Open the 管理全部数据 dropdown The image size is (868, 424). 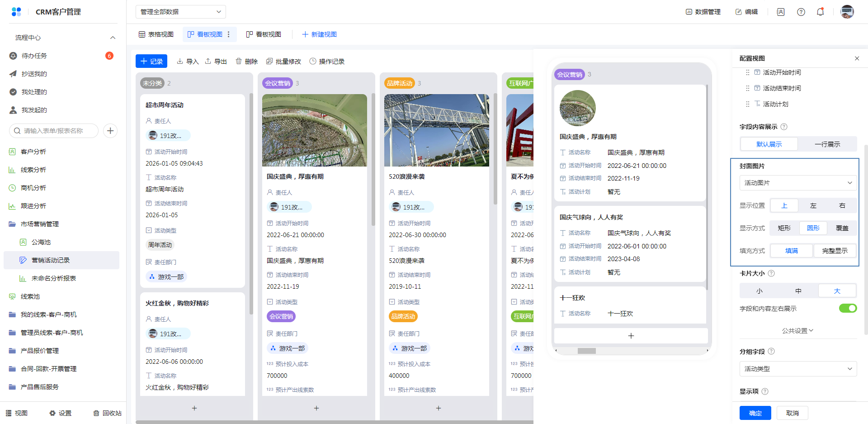[x=180, y=12]
